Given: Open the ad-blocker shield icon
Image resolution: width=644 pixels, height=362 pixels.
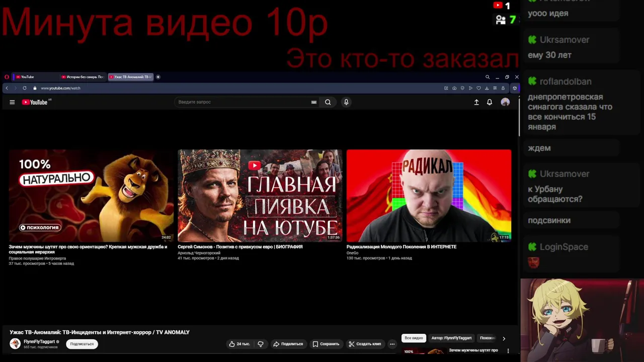Looking at the screenshot, I should coord(462,88).
